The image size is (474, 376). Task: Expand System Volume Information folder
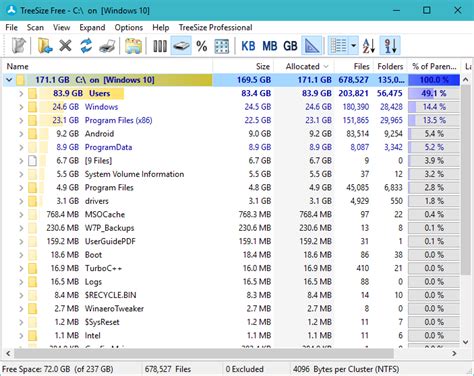(21, 174)
